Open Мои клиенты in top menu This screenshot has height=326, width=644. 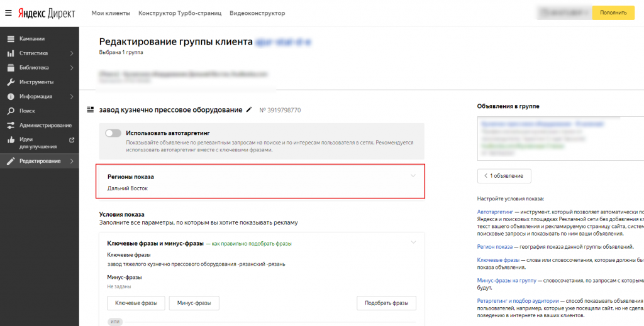click(x=111, y=13)
